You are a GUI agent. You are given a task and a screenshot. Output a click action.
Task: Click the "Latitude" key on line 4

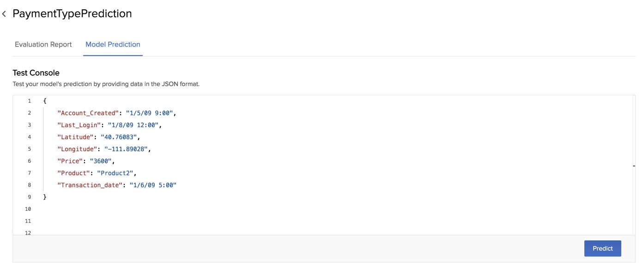(x=75, y=137)
